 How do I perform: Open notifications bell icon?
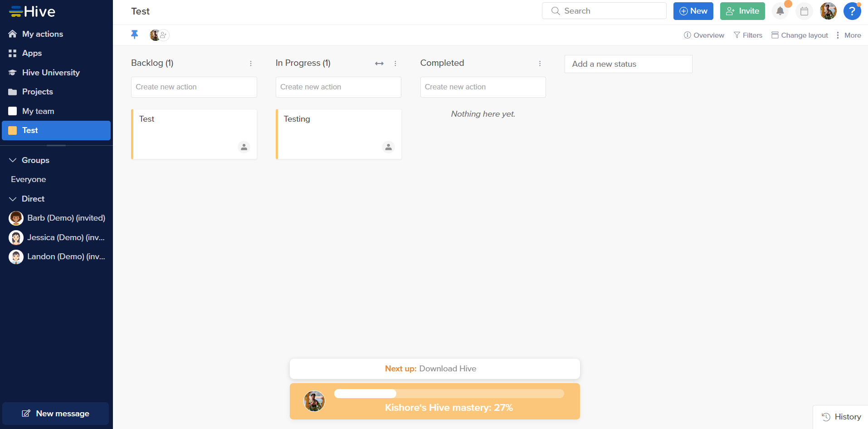(x=780, y=11)
